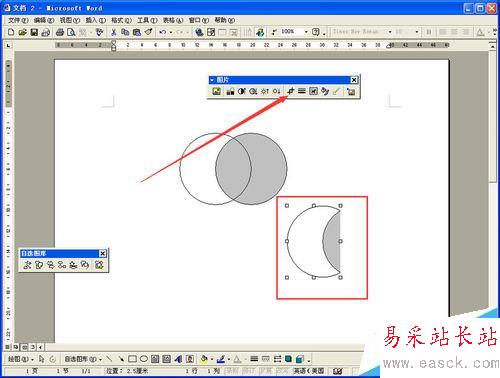The height and width of the screenshot is (378, 500).
Task: Open the font size dropdown
Action: tap(417, 32)
